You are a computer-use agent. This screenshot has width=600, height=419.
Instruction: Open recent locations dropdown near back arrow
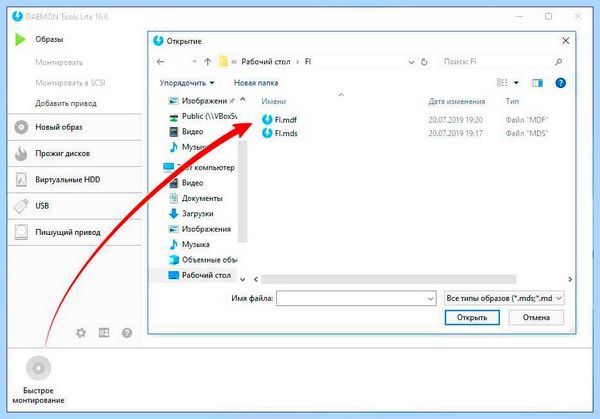click(x=194, y=62)
